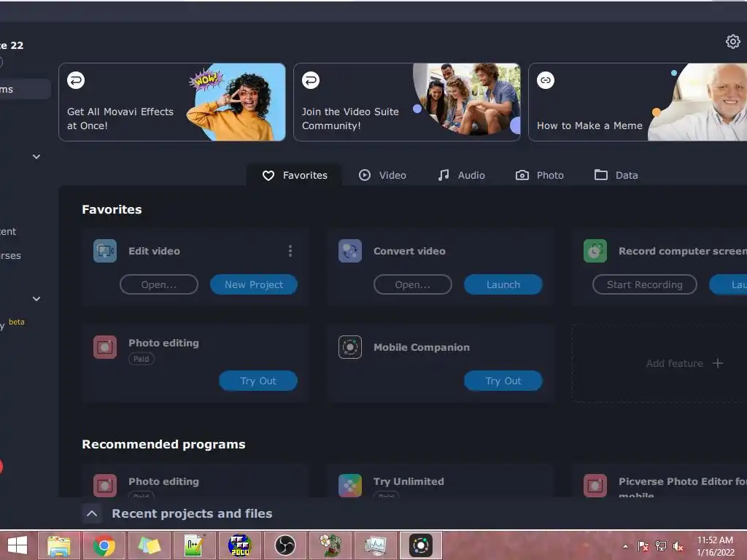Open File Explorer from the taskbar
The width and height of the screenshot is (747, 560).
[59, 545]
